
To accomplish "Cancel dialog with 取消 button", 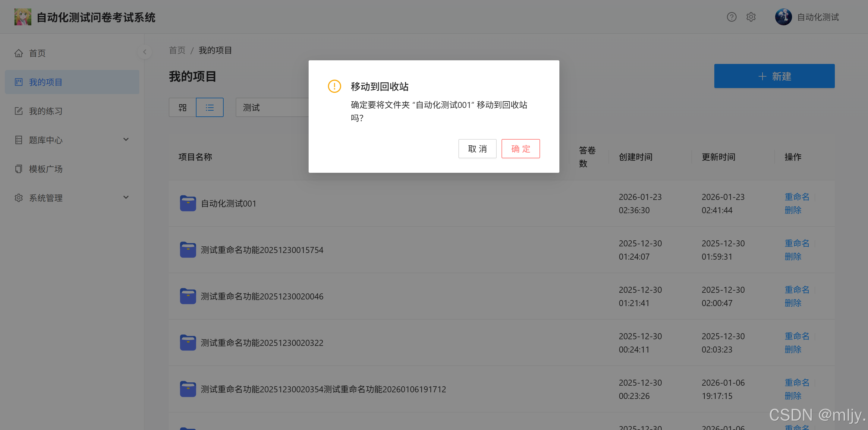I will [x=477, y=149].
